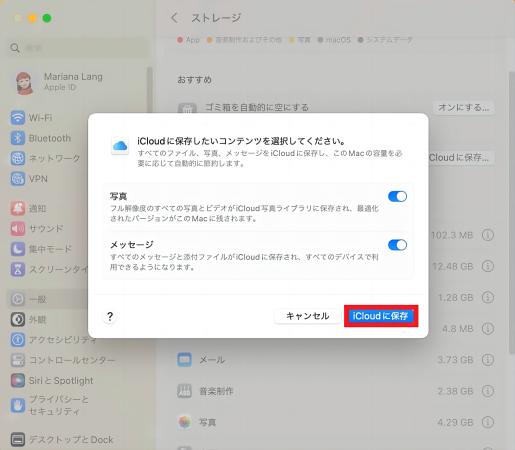Open アクセシビリティ icon in sidebar
Image resolution: width=515 pixels, height=450 pixels.
(x=18, y=340)
